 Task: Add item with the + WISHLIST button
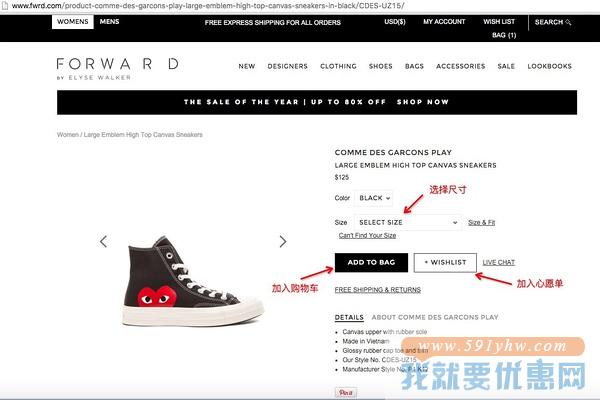click(445, 263)
